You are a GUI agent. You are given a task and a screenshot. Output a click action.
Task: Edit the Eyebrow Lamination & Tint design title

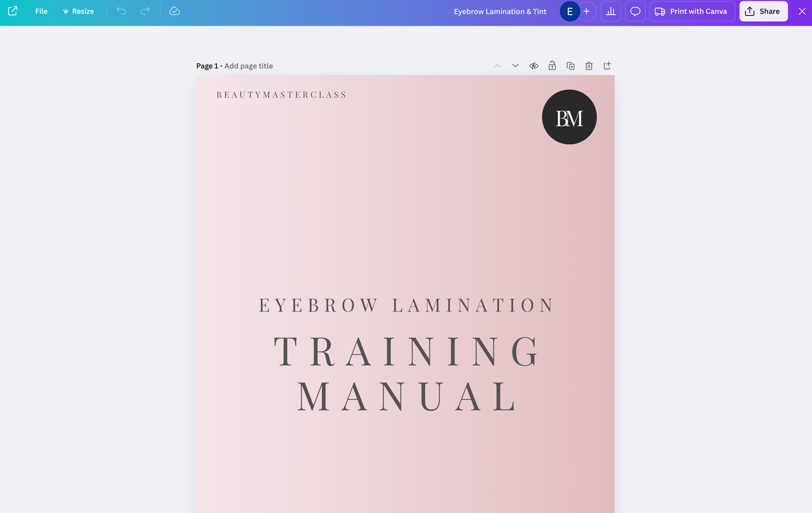pos(500,11)
